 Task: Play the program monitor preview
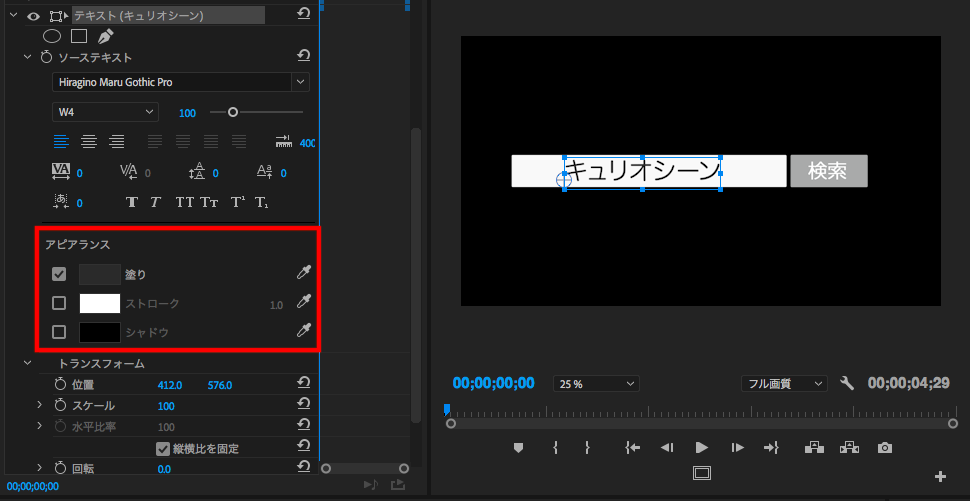(701, 448)
